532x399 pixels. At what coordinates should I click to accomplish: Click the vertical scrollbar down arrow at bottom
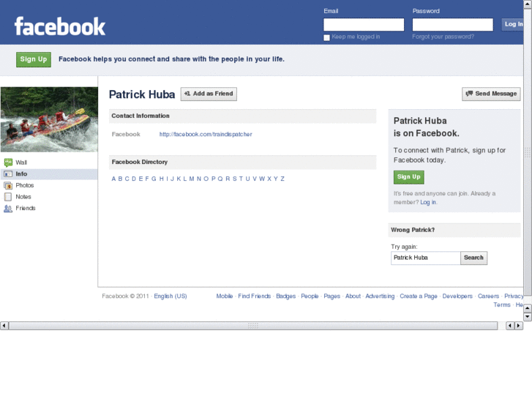click(x=528, y=317)
